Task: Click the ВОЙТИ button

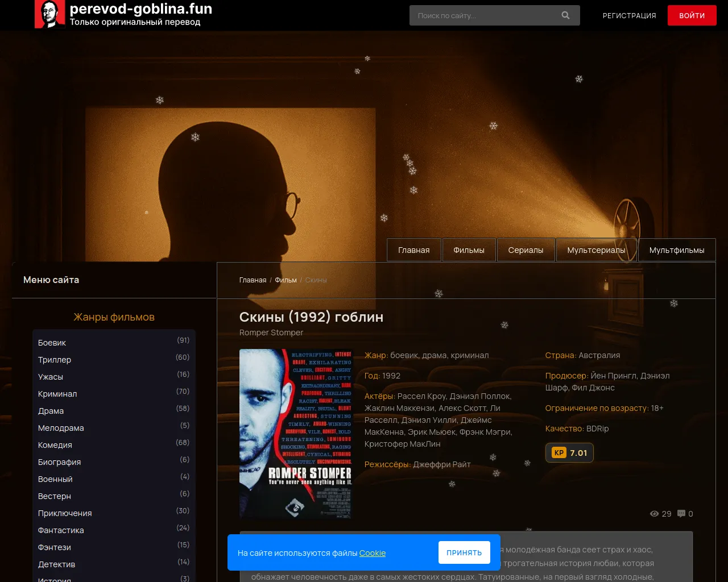Action: tap(692, 15)
